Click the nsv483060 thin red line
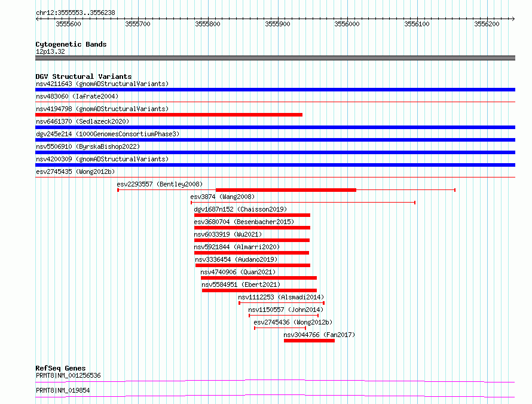 click(275, 102)
